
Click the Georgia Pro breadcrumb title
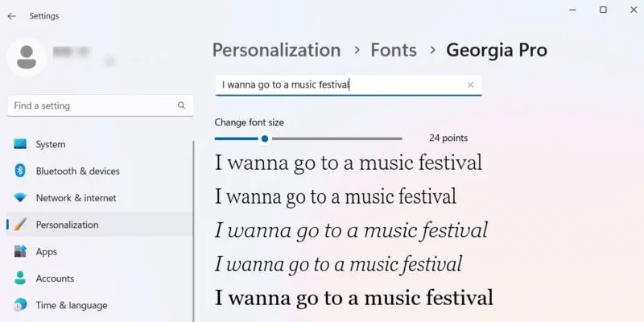click(x=497, y=50)
